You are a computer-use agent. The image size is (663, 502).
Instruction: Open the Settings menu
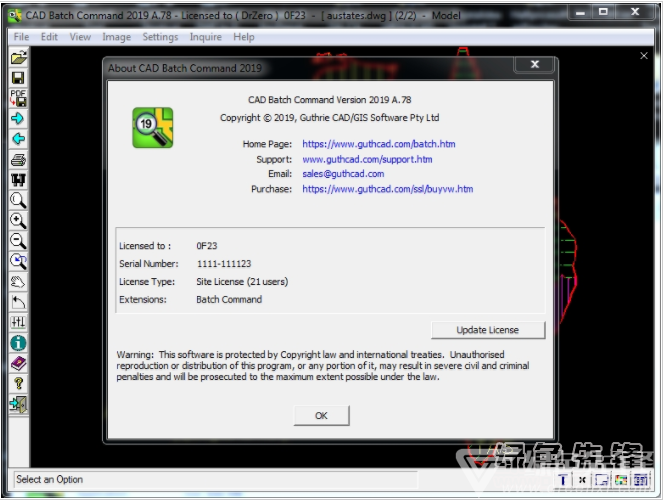click(160, 37)
